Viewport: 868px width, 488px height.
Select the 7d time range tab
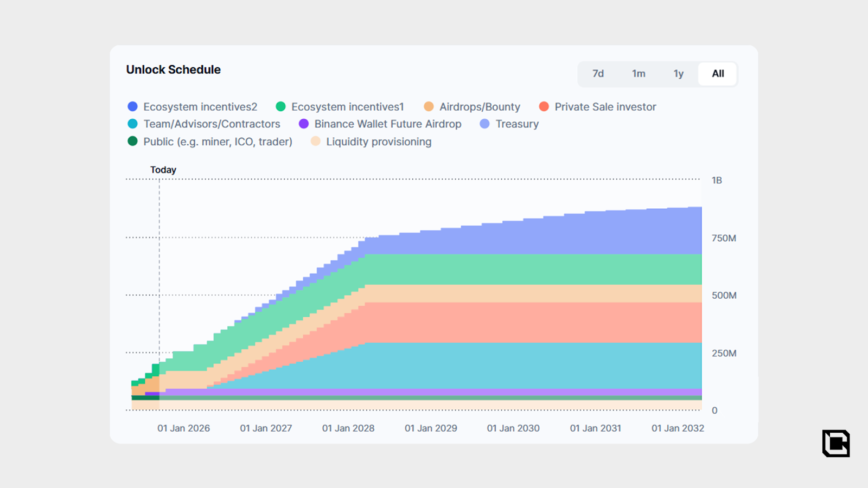point(598,74)
